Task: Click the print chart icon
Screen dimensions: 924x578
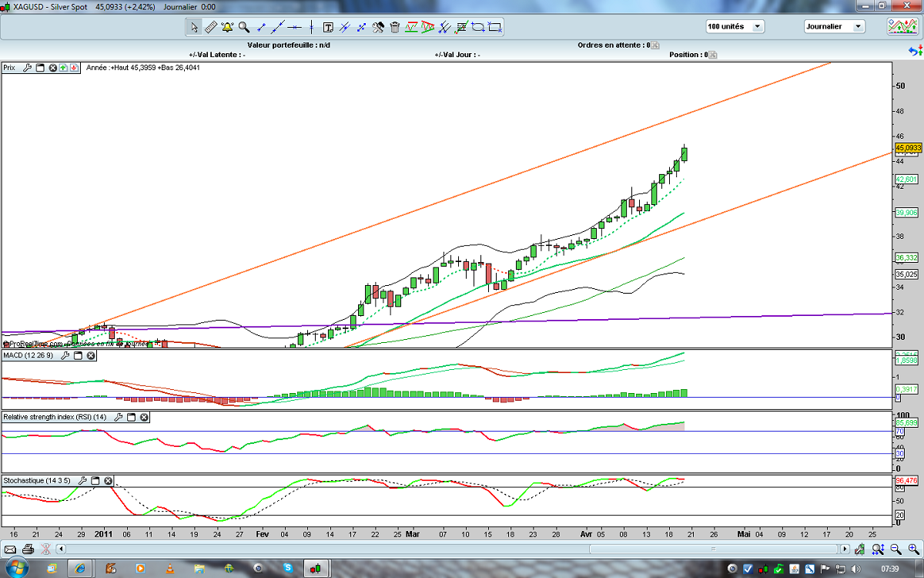Action: (x=28, y=549)
